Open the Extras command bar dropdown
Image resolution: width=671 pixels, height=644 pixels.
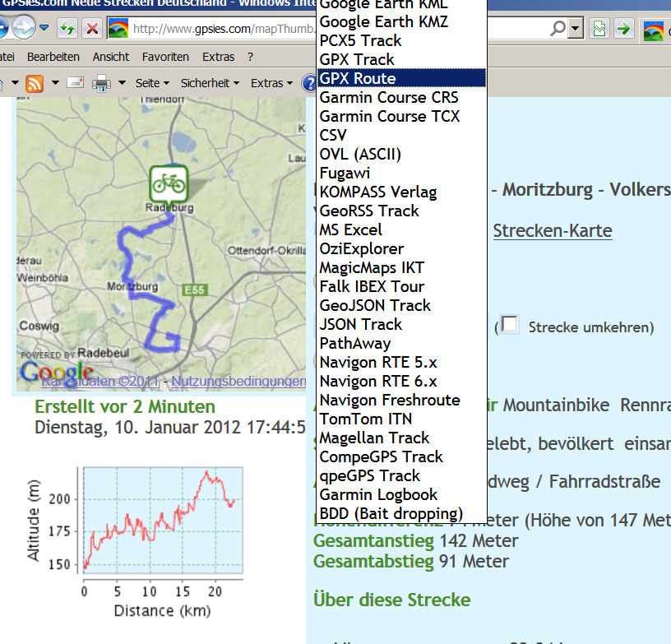tap(271, 83)
